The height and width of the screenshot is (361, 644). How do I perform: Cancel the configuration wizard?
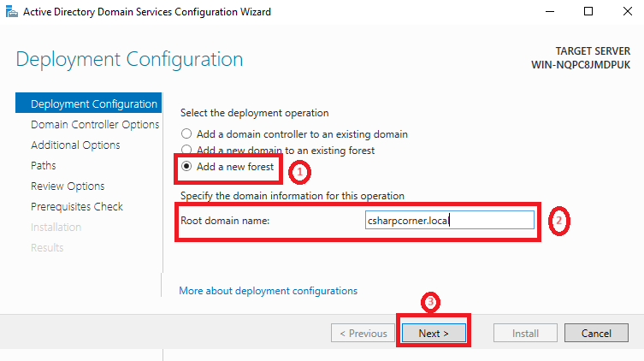(x=596, y=333)
